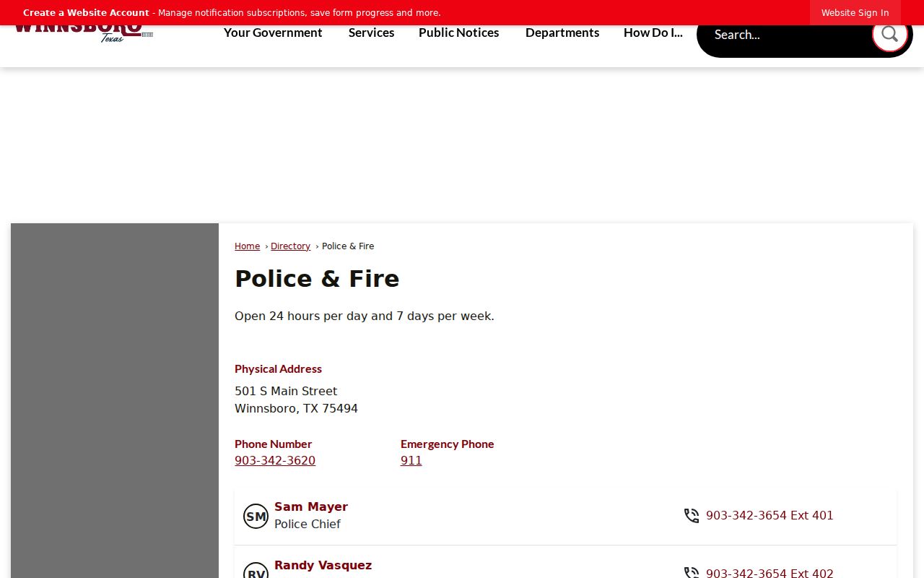Open the Services menu
This screenshot has height=578, width=924.
tap(371, 33)
